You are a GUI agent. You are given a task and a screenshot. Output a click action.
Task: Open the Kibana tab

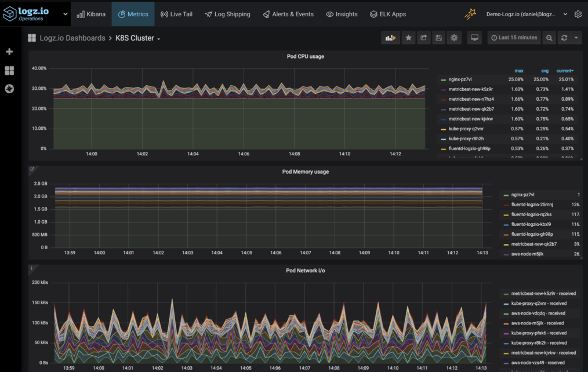click(x=91, y=14)
